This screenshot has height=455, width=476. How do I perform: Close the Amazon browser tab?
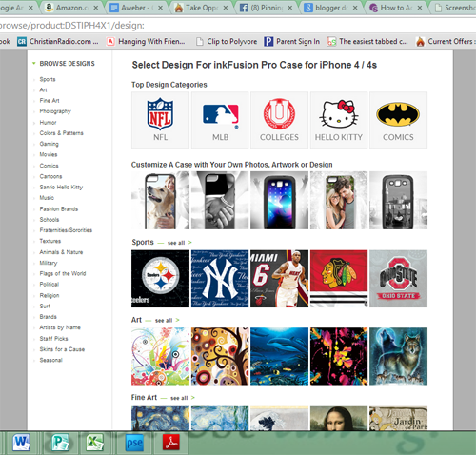tap(95, 8)
